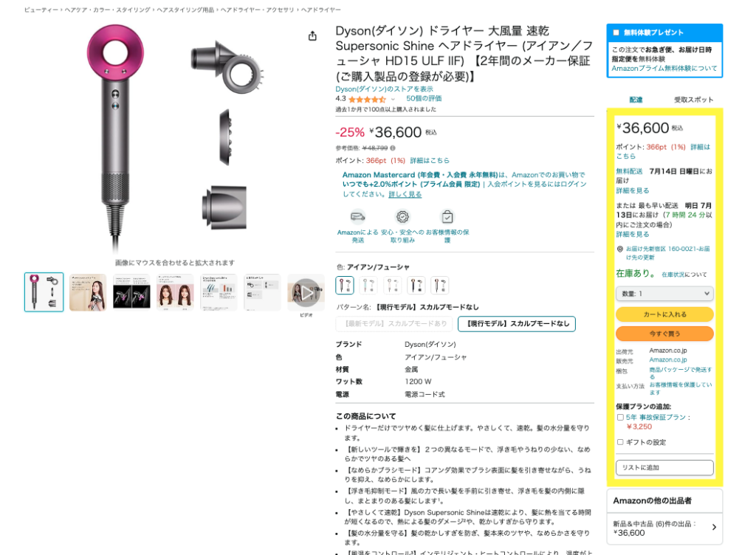Image resolution: width=756 pixels, height=555 pixels.
Task: Select the latest model with scalp mode
Action: point(394,324)
